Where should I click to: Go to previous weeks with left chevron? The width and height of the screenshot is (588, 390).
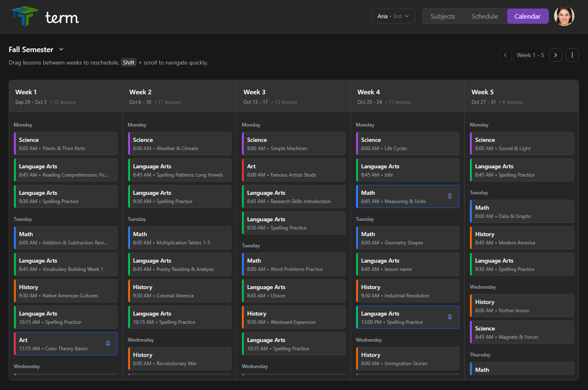click(505, 55)
